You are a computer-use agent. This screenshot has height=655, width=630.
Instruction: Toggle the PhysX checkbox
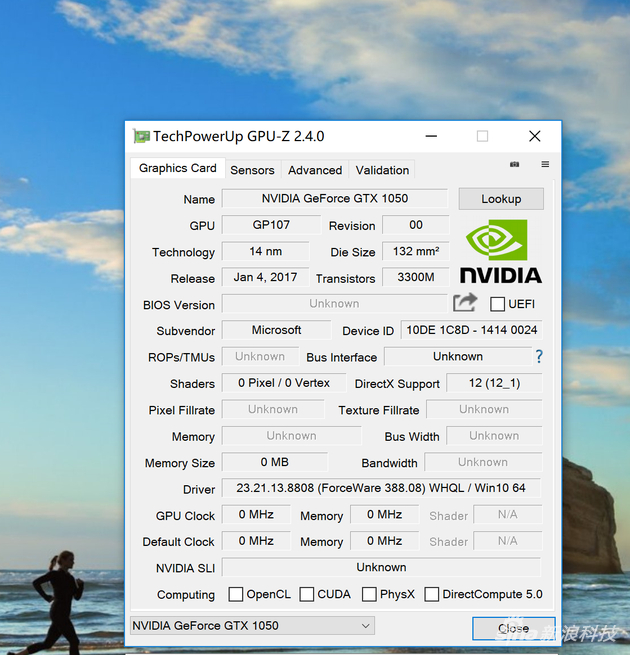[369, 594]
